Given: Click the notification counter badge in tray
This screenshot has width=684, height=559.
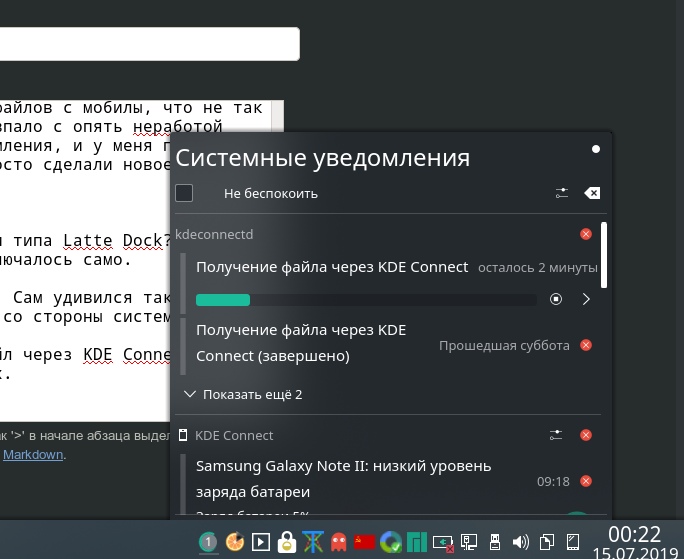Looking at the screenshot, I should click(209, 543).
